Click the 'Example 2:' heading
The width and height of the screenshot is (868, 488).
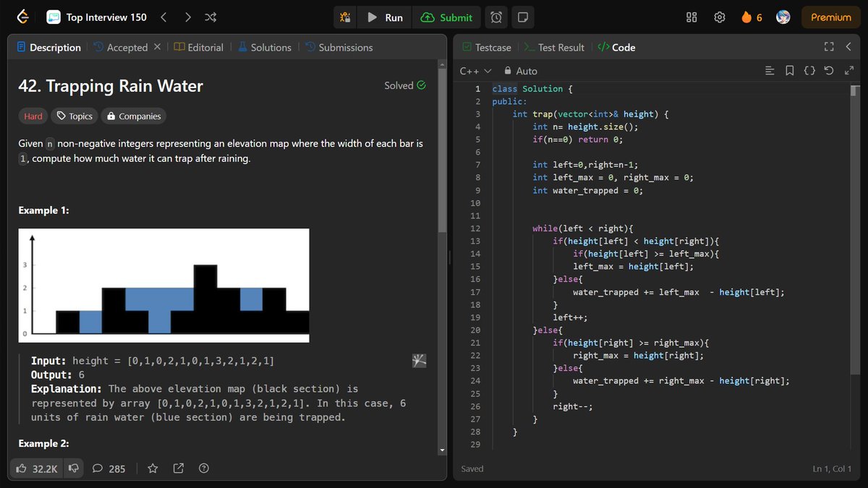click(43, 443)
